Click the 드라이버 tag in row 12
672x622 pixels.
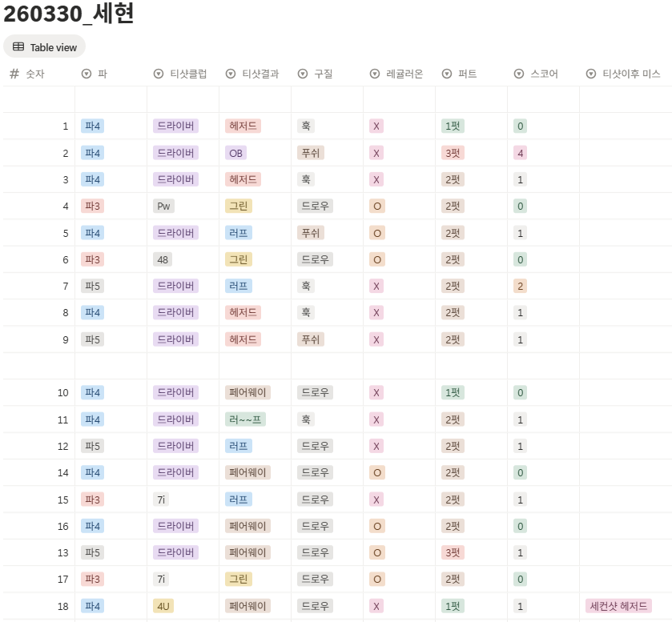175,446
